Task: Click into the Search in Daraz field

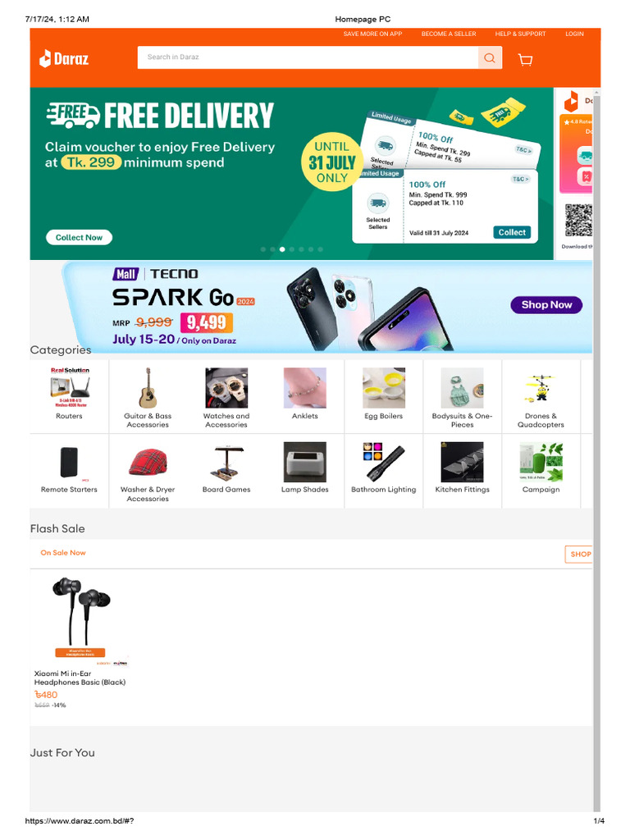Action: tap(308, 57)
